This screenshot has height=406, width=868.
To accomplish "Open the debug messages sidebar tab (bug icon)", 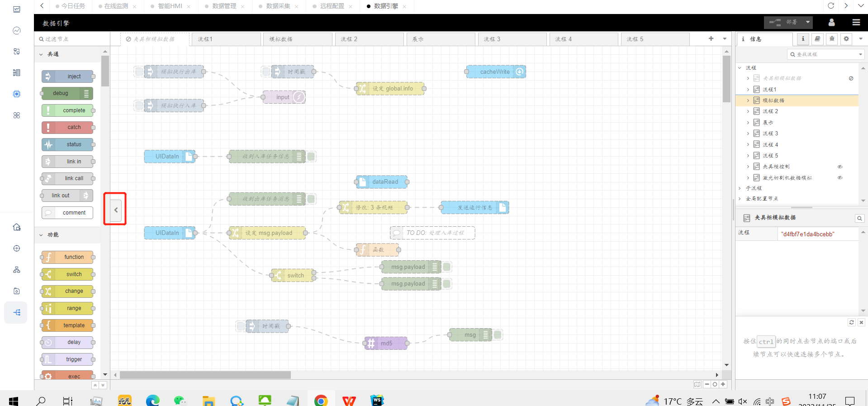I will coord(832,39).
